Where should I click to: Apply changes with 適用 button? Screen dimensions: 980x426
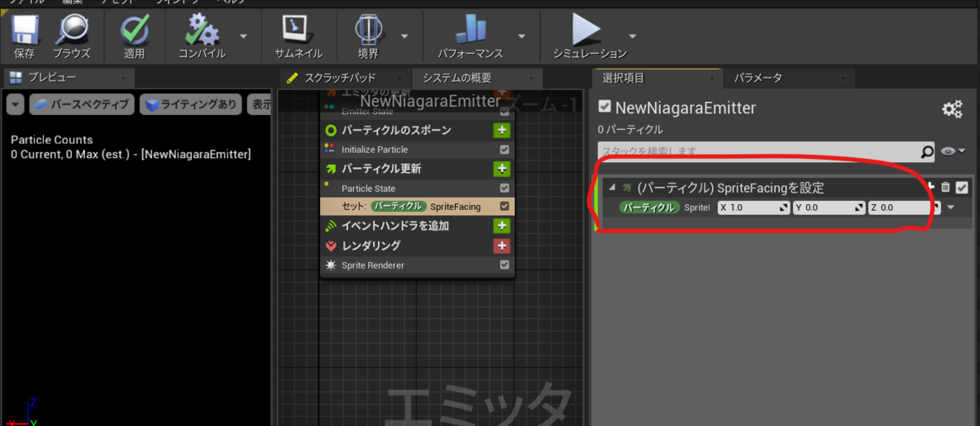134,38
